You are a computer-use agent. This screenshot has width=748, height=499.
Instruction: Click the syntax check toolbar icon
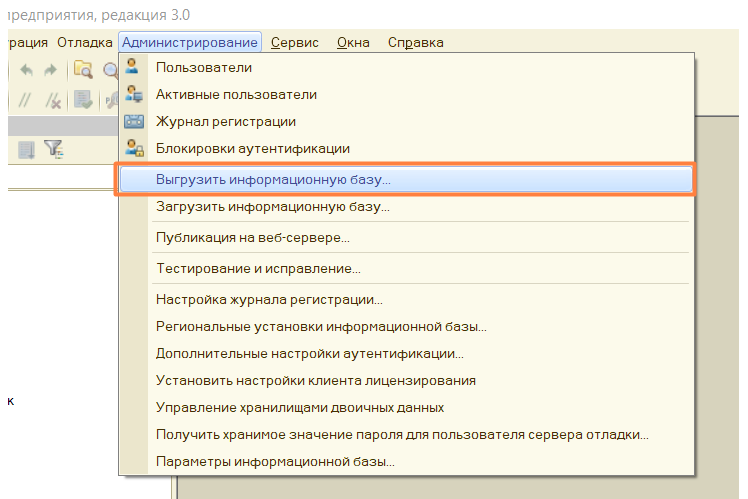[83, 100]
